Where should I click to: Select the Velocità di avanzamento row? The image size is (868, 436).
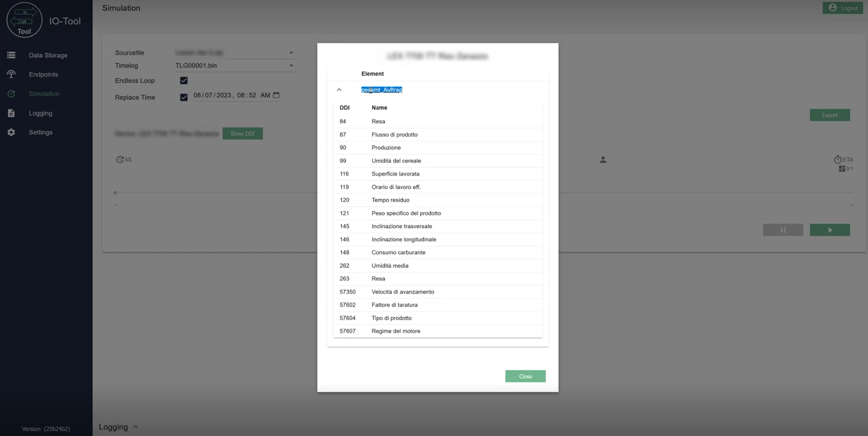[x=438, y=292]
